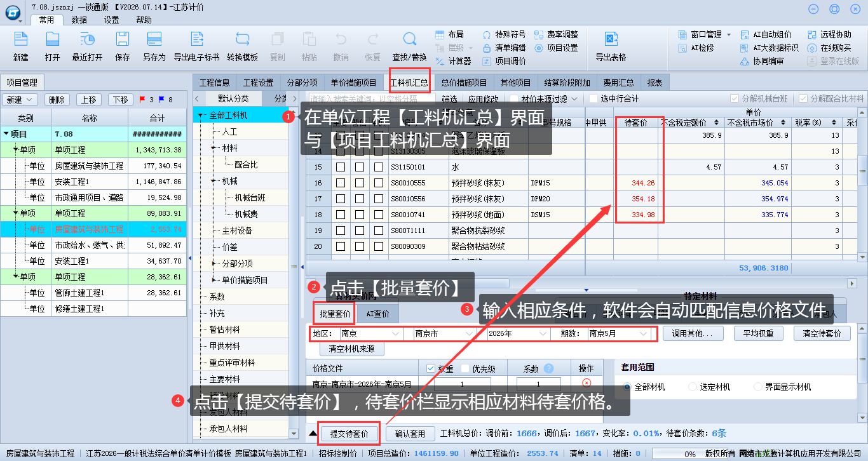The image size is (868, 461).
Task: Open 特殊符号 special symbols
Action: point(505,34)
